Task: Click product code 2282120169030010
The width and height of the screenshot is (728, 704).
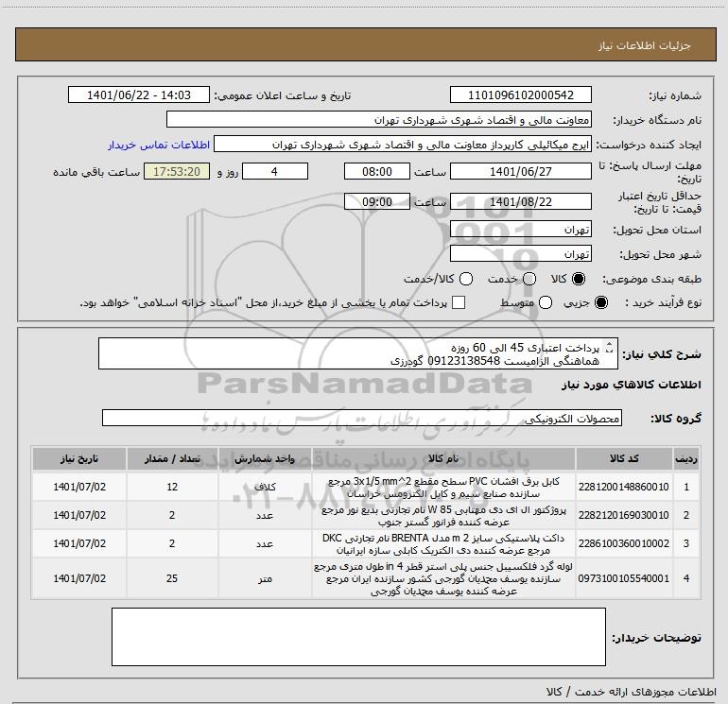Action: pos(624,515)
